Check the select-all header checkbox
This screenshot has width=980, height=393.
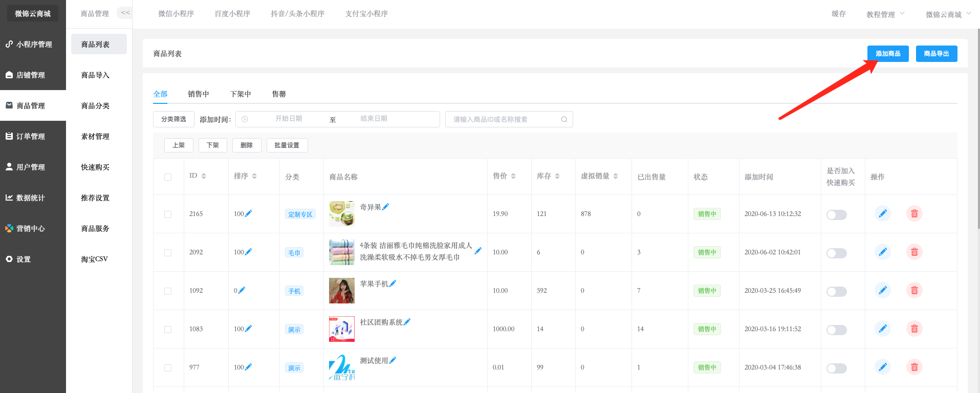click(x=168, y=177)
